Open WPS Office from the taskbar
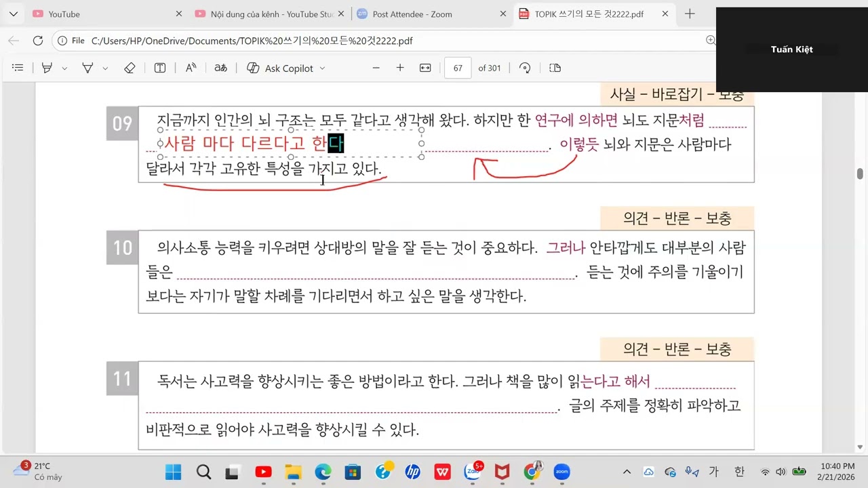 (x=443, y=472)
